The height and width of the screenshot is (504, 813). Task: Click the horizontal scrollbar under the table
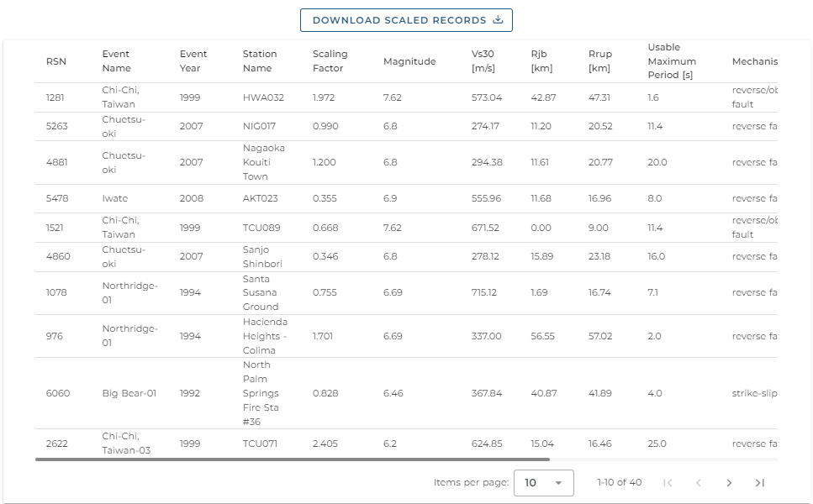[x=293, y=459]
